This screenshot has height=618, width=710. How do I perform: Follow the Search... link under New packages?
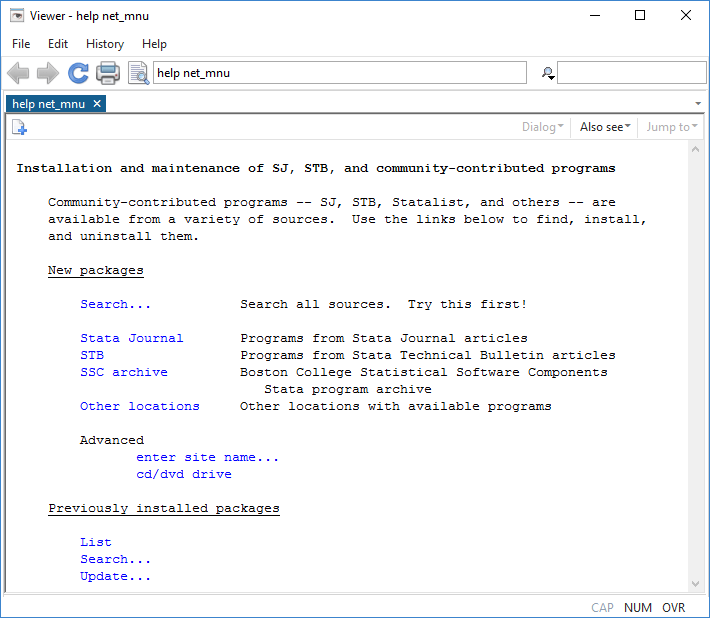tap(115, 304)
